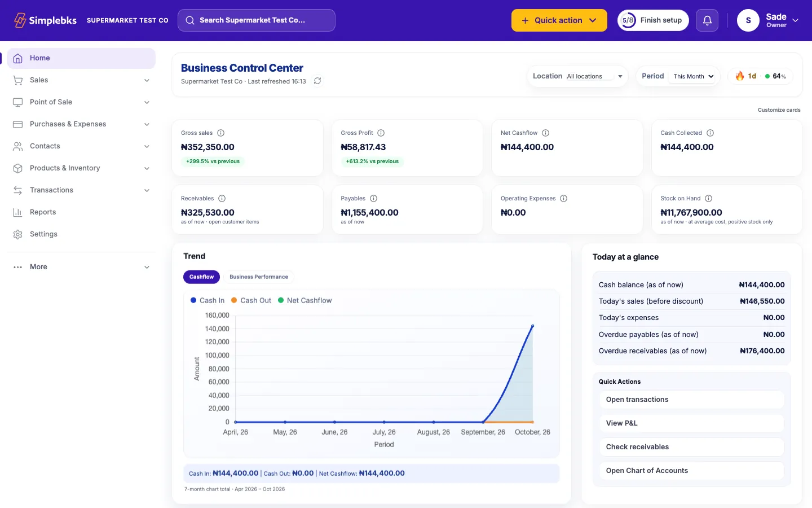Show info for Gross sales
Image resolution: width=812 pixels, height=508 pixels.
coord(221,133)
